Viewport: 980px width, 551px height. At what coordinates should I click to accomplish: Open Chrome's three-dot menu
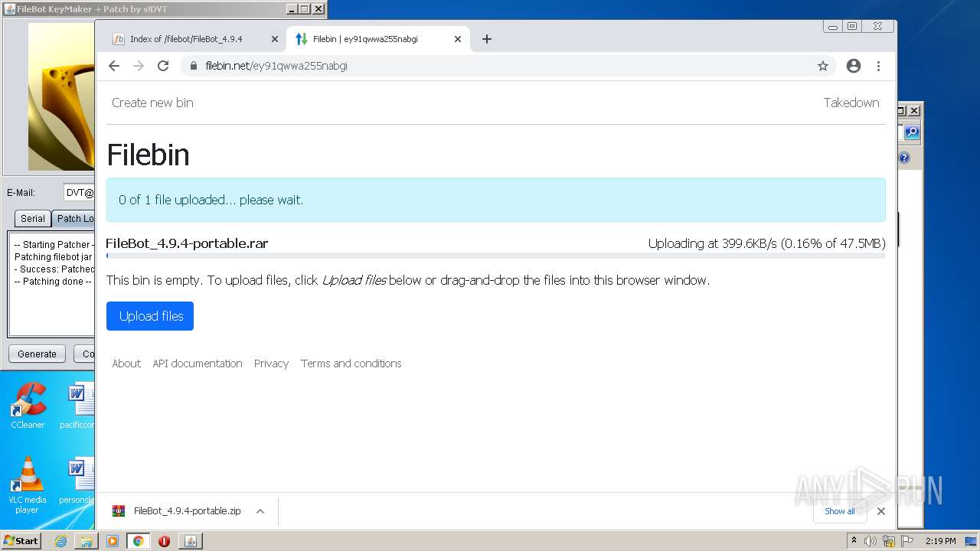tap(879, 66)
